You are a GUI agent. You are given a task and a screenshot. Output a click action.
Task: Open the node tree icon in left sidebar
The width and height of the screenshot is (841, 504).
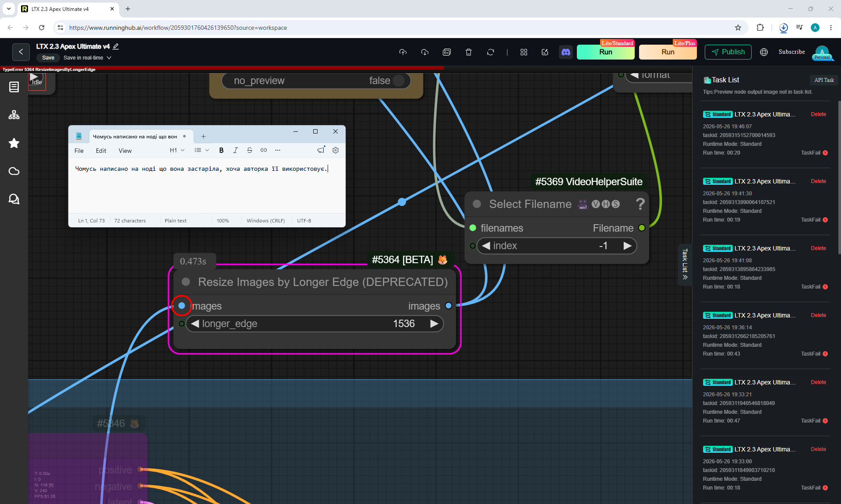tap(14, 115)
